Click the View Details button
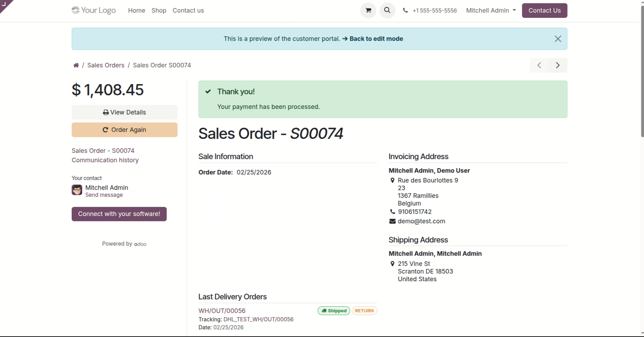This screenshot has height=337, width=644. click(124, 112)
